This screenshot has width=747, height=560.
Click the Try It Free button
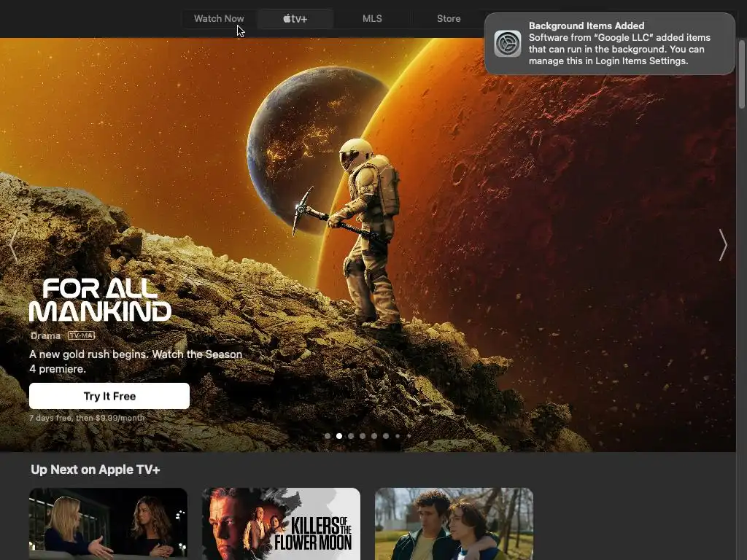click(x=109, y=396)
